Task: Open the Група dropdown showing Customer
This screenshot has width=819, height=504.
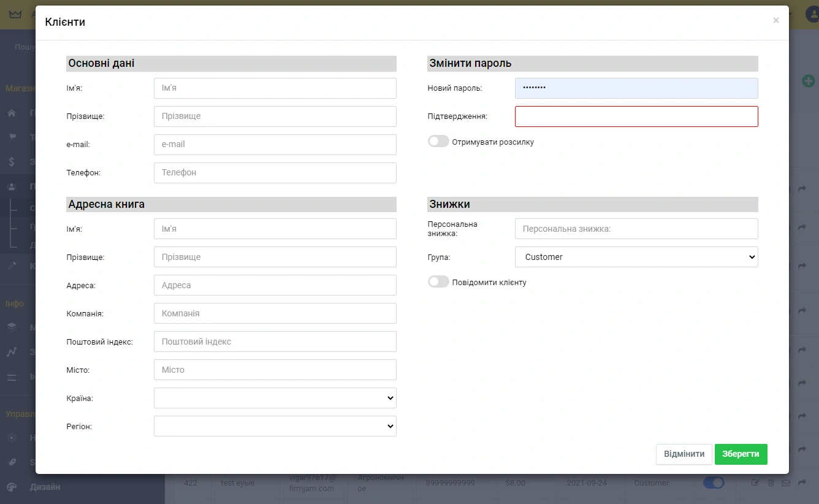Action: pos(636,257)
